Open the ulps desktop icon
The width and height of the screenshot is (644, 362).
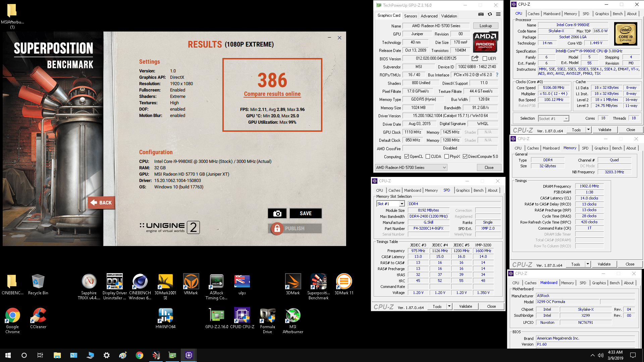242,285
